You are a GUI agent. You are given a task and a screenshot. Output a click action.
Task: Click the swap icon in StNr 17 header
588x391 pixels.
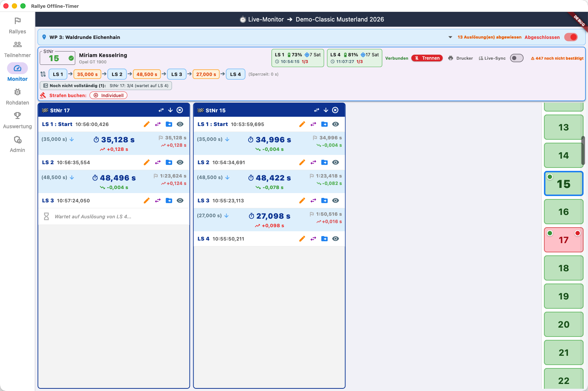[161, 110]
